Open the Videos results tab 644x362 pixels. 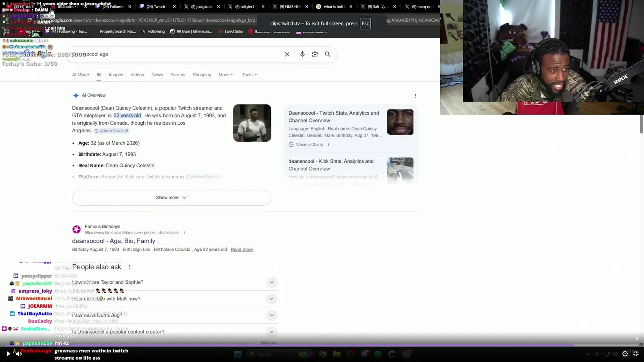click(137, 75)
